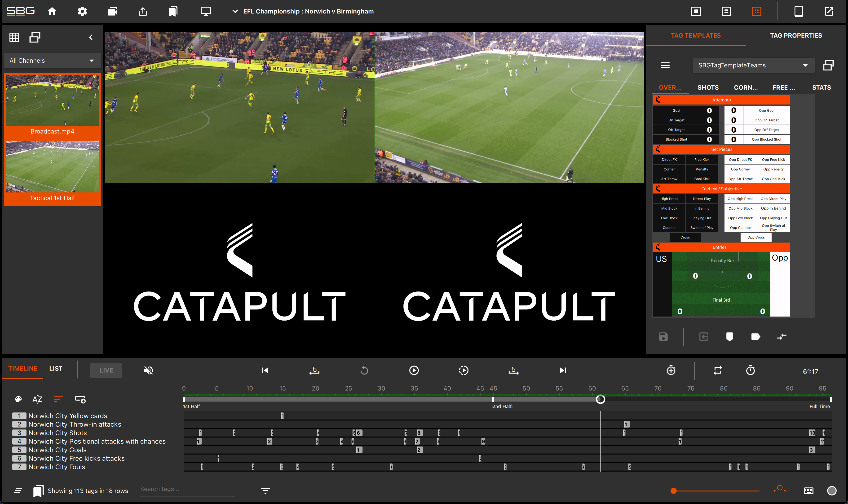The width and height of the screenshot is (848, 504).
Task: Open the video camera capture icon
Action: (x=112, y=12)
